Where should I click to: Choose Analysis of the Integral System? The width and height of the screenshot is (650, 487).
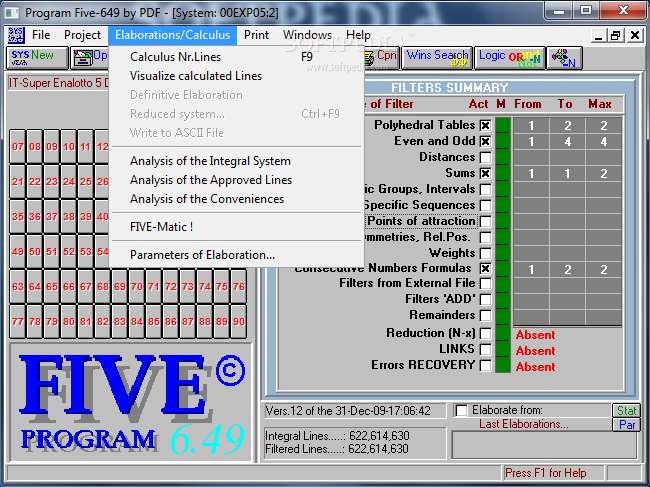(x=236, y=161)
